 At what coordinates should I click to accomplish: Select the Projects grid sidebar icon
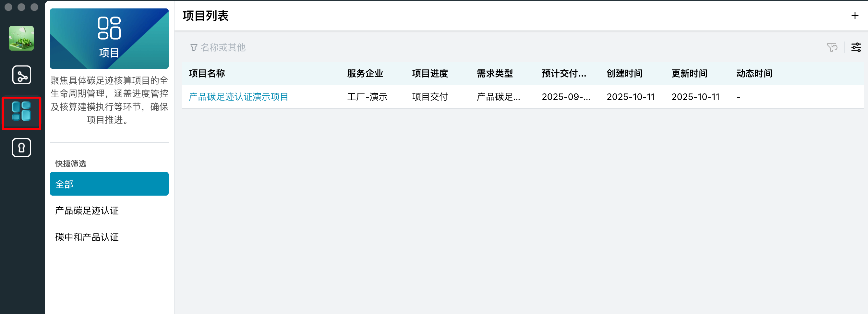click(21, 112)
